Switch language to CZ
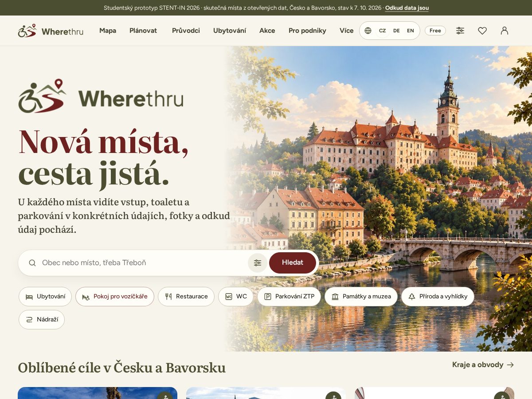Image resolution: width=532 pixels, height=399 pixels. 382,31
